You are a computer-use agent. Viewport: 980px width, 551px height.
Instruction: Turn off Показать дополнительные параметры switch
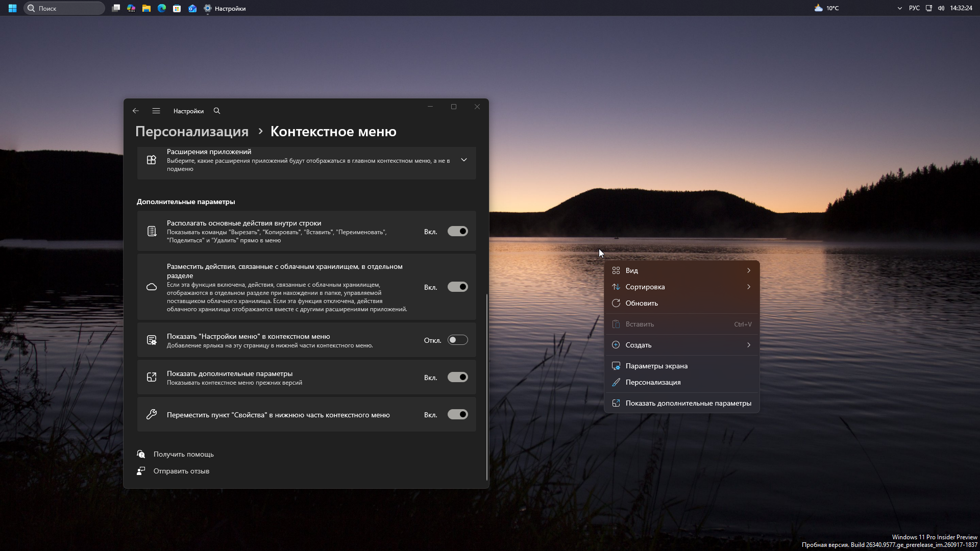[458, 378]
